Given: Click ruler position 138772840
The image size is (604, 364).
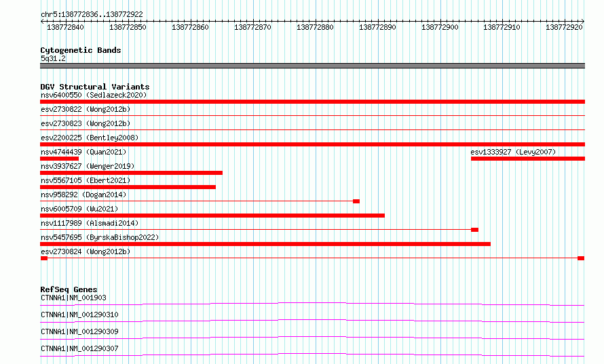Looking at the screenshot, I should coord(65,27).
